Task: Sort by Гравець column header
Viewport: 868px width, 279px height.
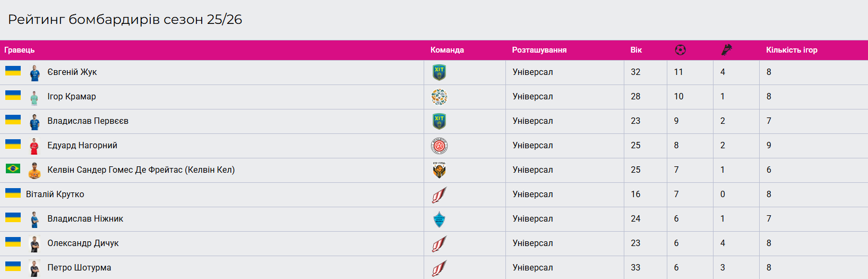Action: tap(20, 50)
